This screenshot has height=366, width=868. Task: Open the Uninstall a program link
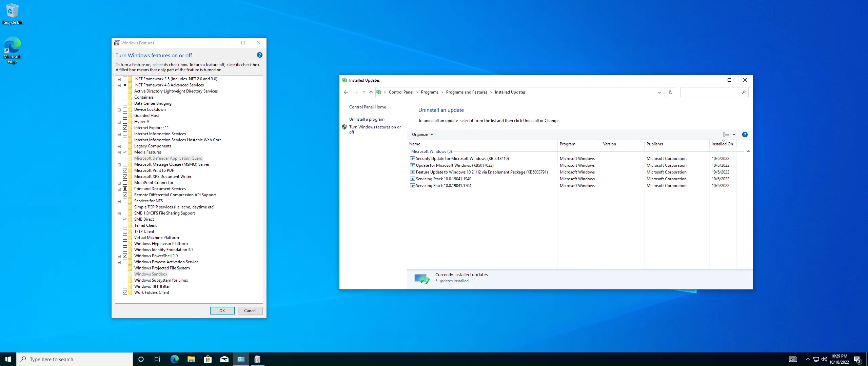point(367,119)
